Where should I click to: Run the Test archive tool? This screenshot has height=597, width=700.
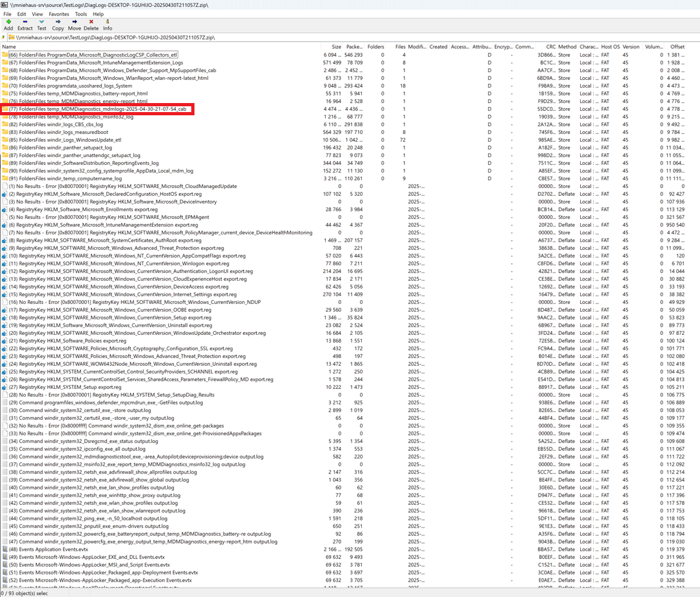(41, 24)
